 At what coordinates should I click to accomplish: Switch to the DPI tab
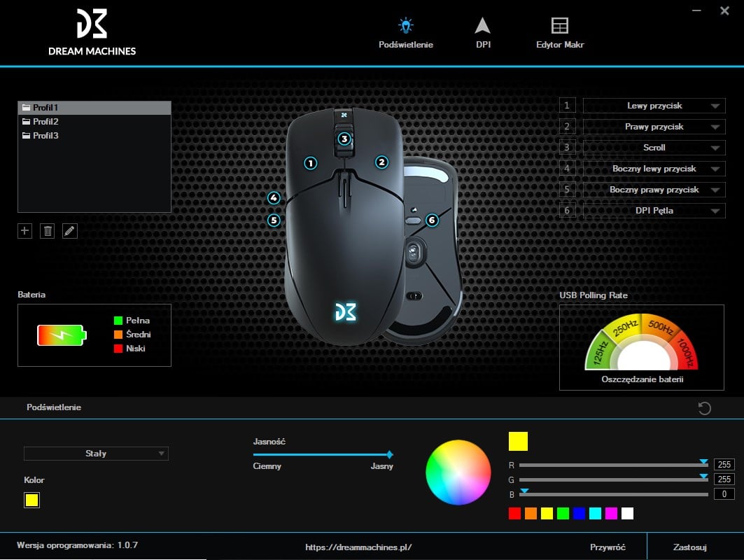click(x=482, y=33)
